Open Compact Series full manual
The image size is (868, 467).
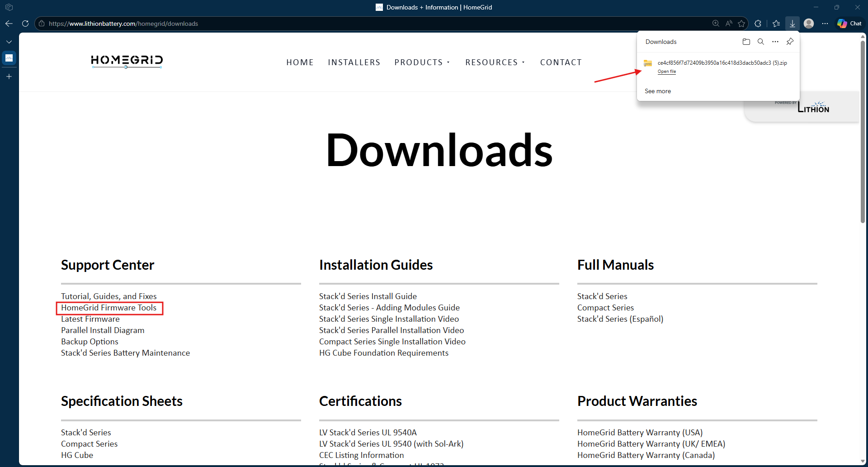[x=605, y=308]
